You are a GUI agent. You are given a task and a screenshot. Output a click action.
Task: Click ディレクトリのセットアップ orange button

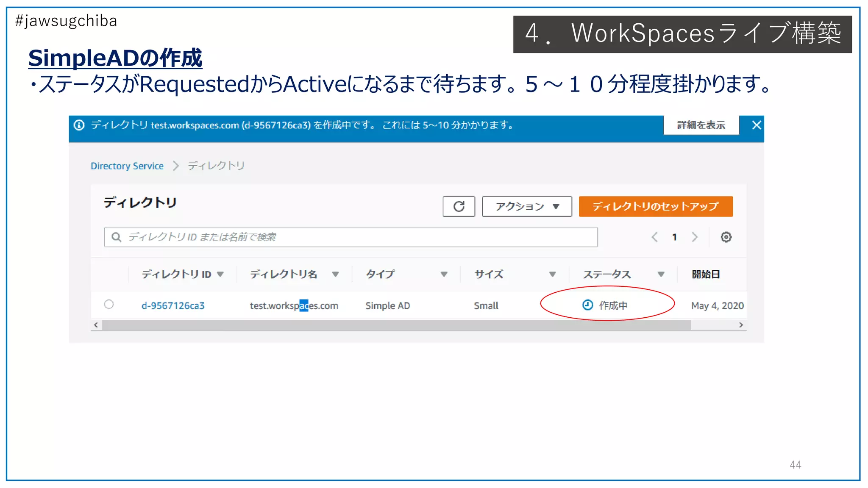pyautogui.click(x=656, y=206)
